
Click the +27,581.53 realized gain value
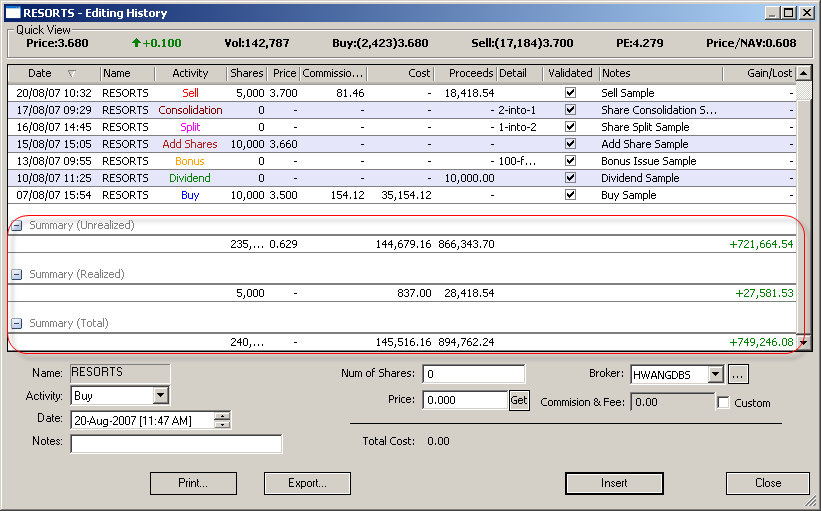tap(764, 293)
